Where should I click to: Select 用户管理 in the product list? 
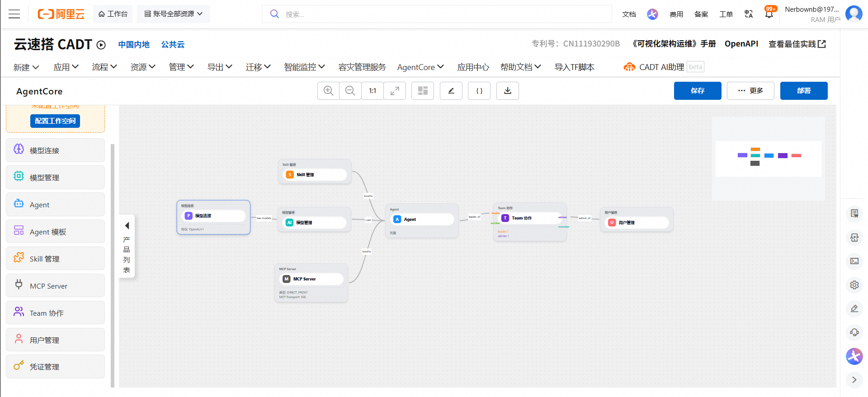tap(55, 340)
